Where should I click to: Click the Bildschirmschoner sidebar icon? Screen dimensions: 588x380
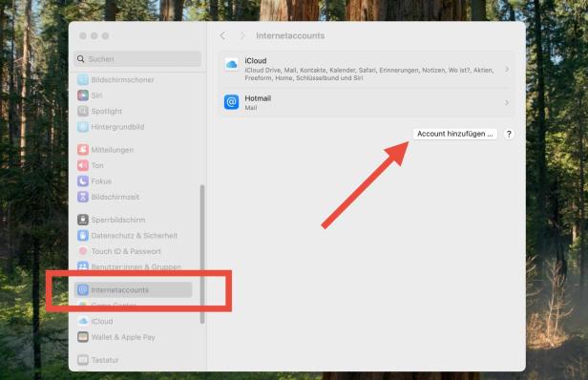(83, 79)
